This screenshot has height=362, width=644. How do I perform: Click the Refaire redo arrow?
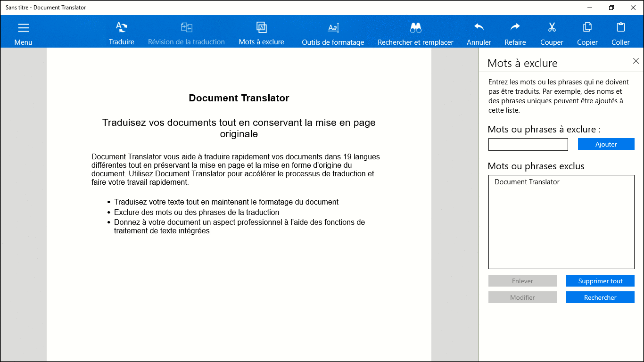515,27
